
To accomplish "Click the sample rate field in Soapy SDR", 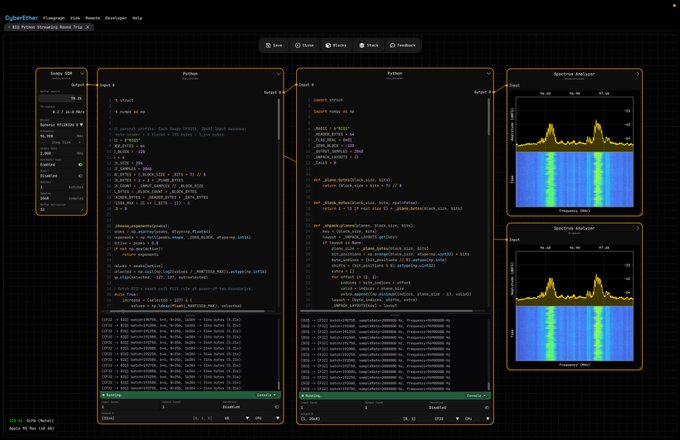I will coord(61,153).
